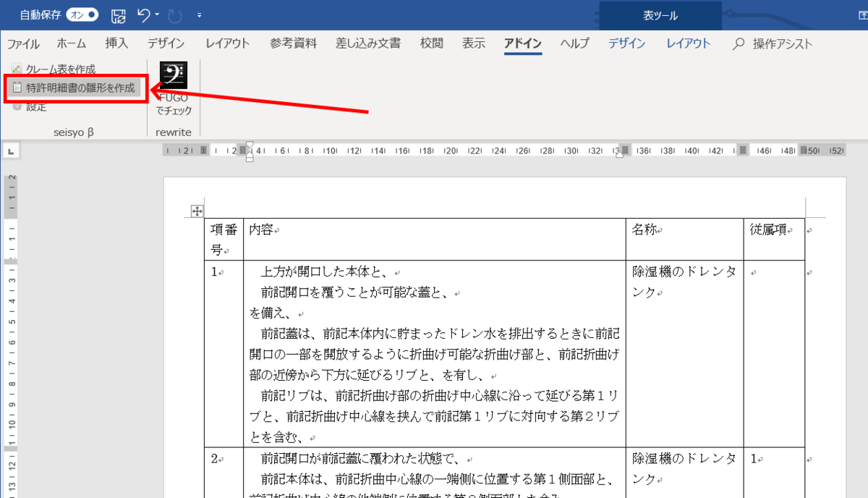
Task: Open table tools レイアウト tab
Action: [x=688, y=43]
